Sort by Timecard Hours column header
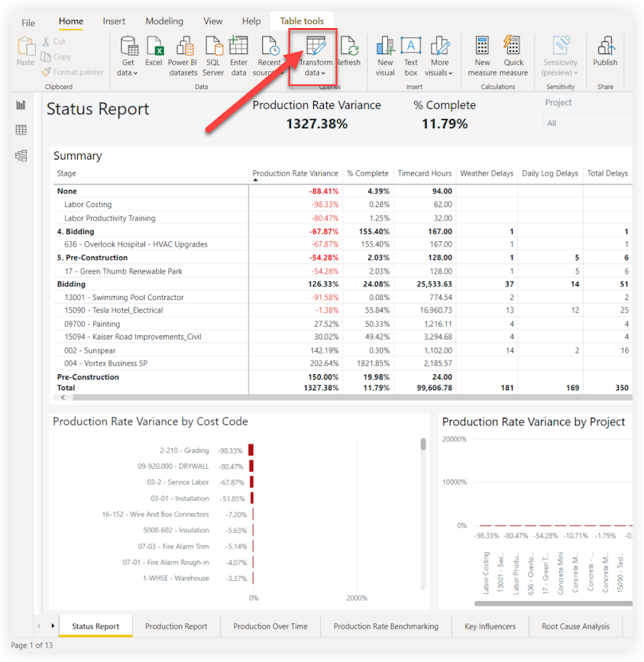 (x=425, y=173)
